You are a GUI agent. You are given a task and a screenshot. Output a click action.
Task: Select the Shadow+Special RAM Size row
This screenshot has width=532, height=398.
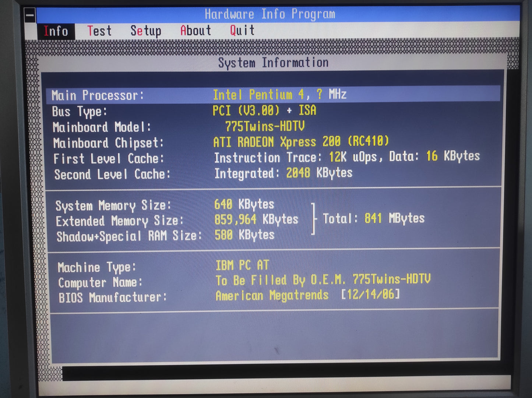click(166, 236)
